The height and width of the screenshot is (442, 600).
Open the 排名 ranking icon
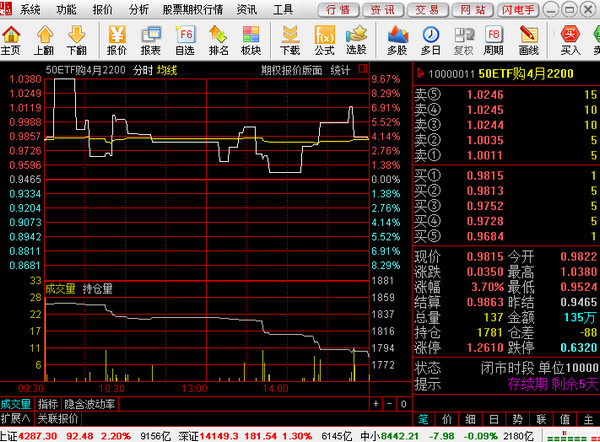218,40
